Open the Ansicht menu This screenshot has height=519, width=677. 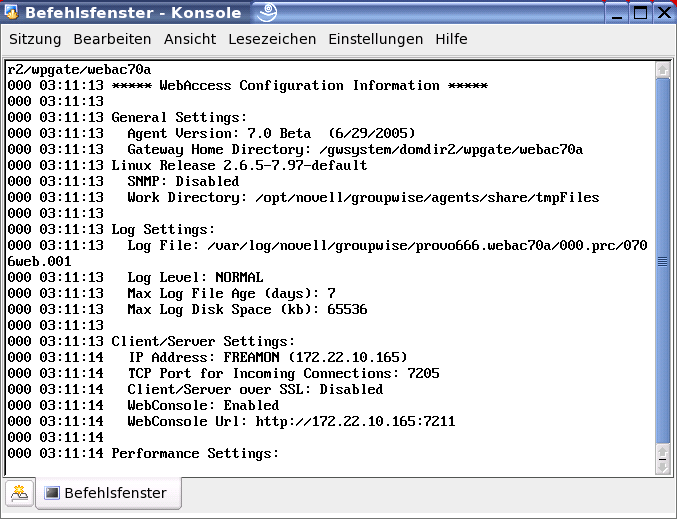(190, 39)
